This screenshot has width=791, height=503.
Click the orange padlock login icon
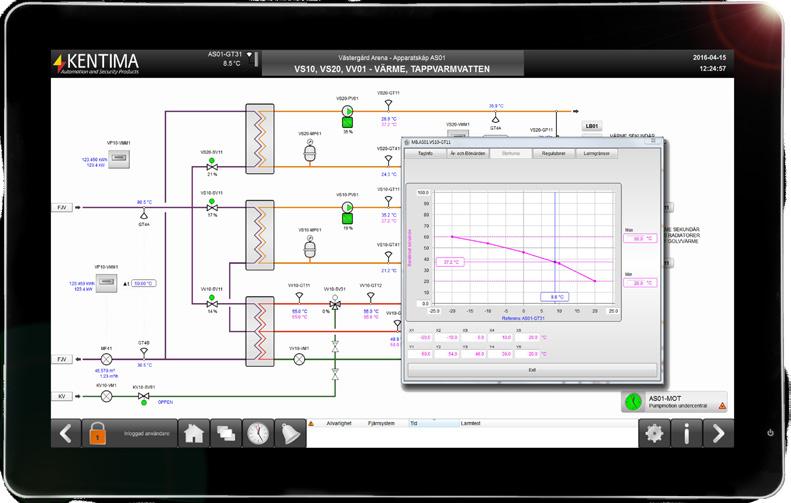[97, 433]
